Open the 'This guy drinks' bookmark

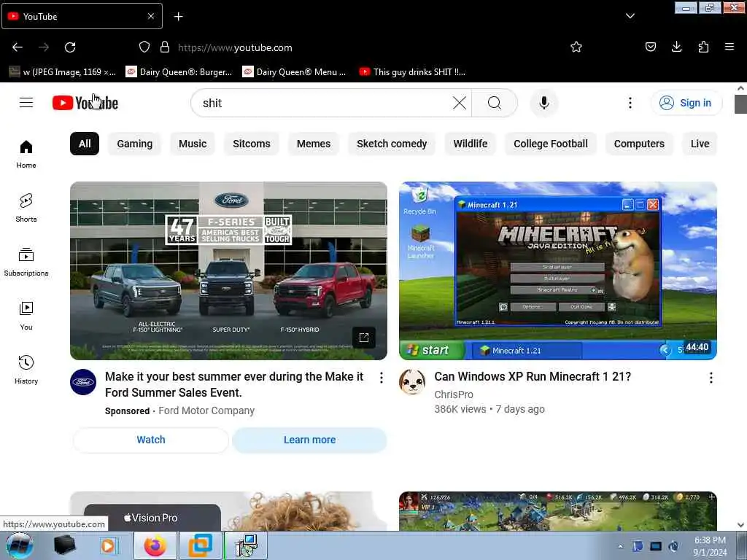coord(413,72)
